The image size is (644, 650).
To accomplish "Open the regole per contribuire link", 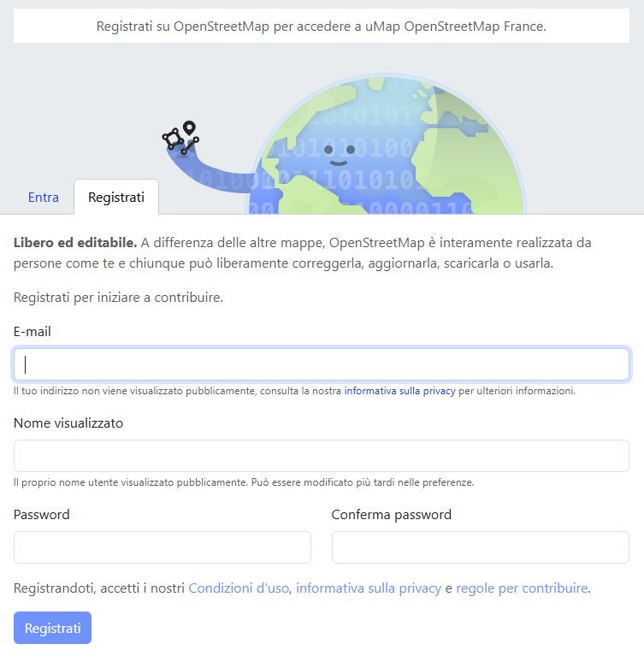I will pos(522,588).
